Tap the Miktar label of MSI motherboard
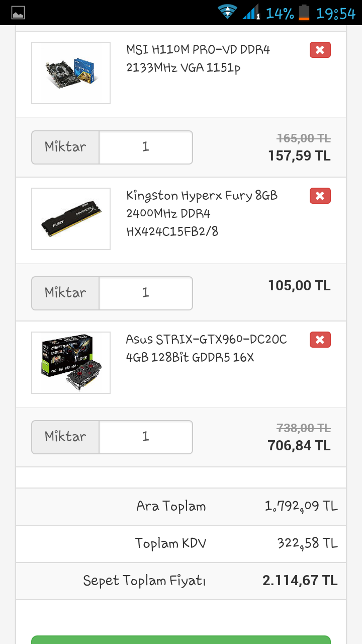The width and height of the screenshot is (362, 644). tap(65, 147)
